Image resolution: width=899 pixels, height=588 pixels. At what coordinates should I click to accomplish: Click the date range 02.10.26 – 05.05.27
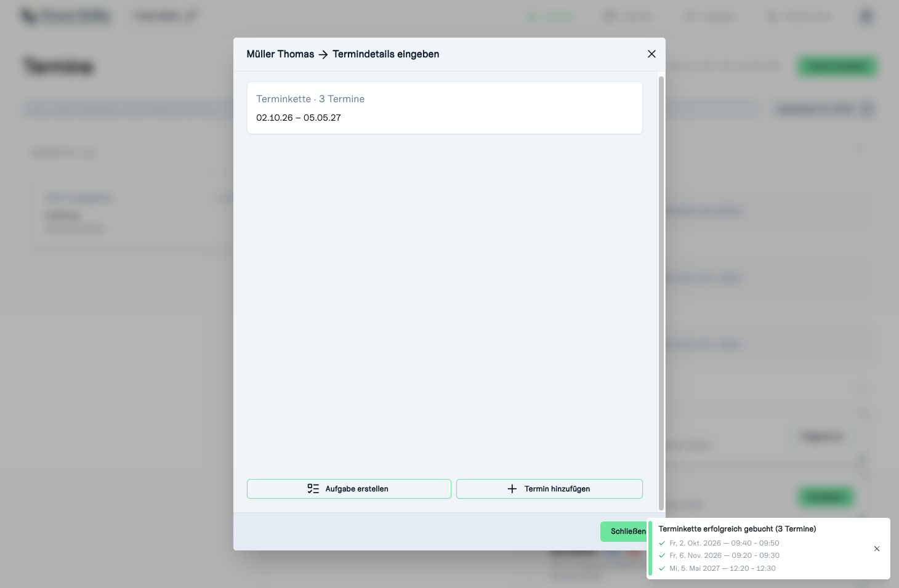(x=299, y=118)
